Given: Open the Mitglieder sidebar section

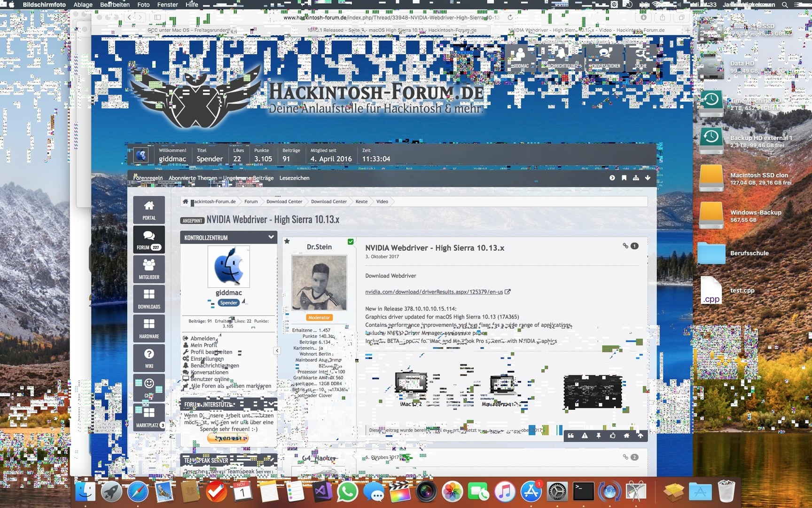Looking at the screenshot, I should point(149,269).
